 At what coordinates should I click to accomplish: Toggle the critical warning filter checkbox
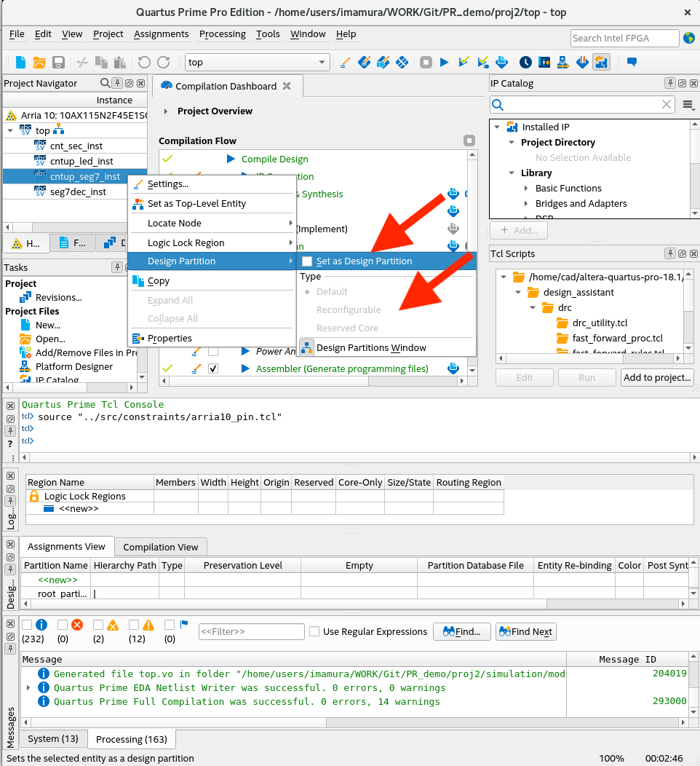coord(98,624)
